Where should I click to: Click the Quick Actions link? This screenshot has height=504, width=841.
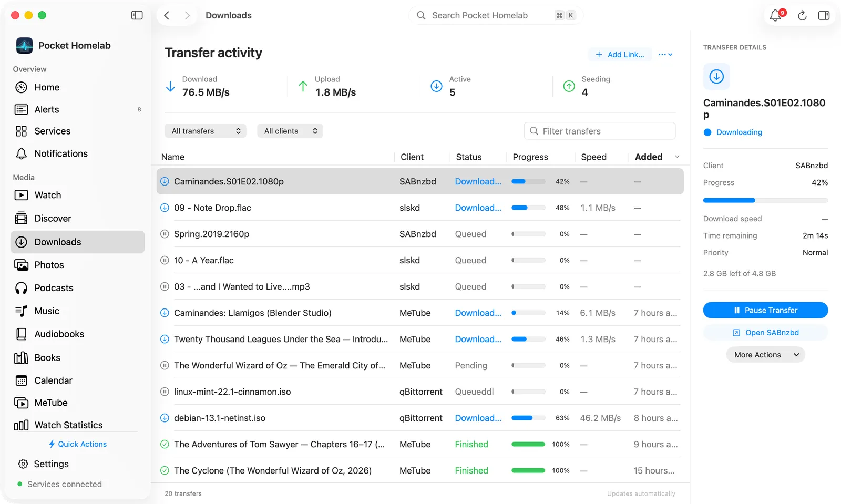pos(77,444)
